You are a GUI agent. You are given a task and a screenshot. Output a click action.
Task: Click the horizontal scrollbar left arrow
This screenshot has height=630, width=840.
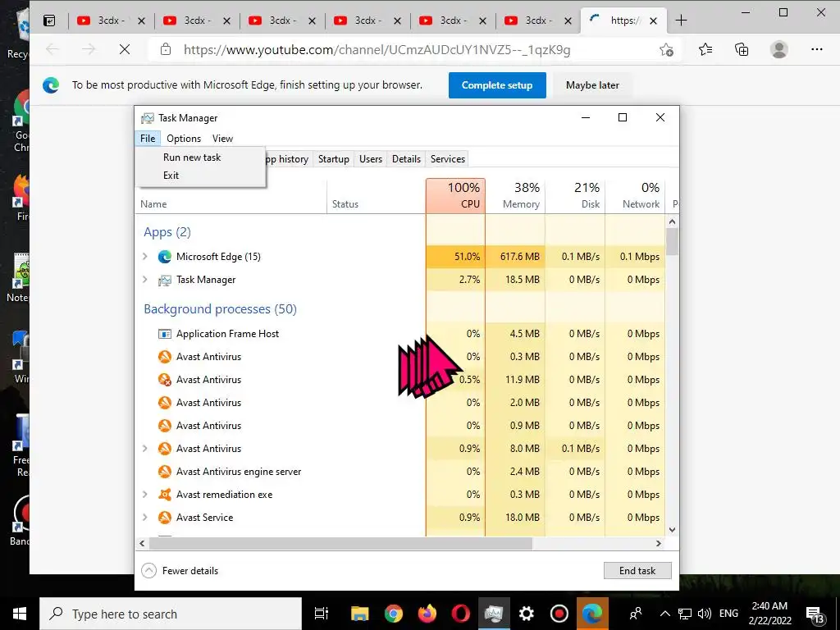coord(142,543)
